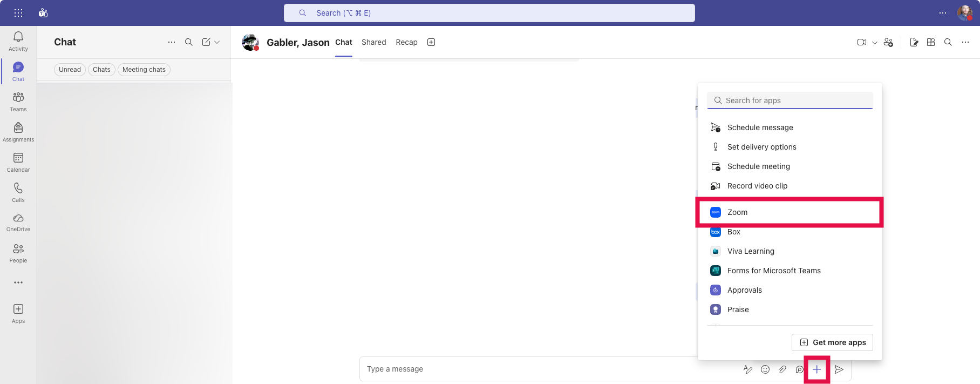Start a video call
The image size is (980, 384).
click(862, 42)
